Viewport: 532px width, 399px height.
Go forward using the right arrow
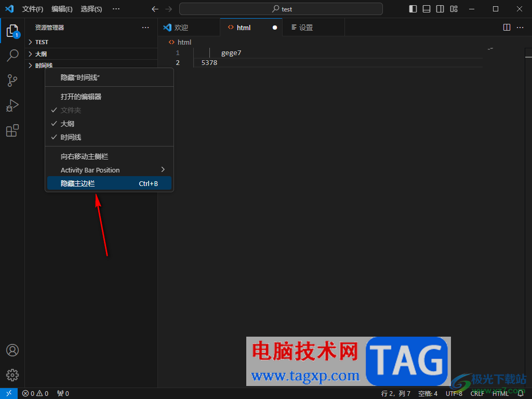(169, 9)
